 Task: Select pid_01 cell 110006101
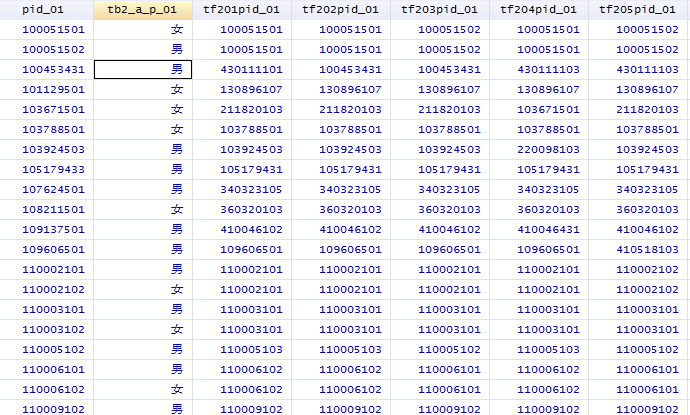(x=47, y=370)
